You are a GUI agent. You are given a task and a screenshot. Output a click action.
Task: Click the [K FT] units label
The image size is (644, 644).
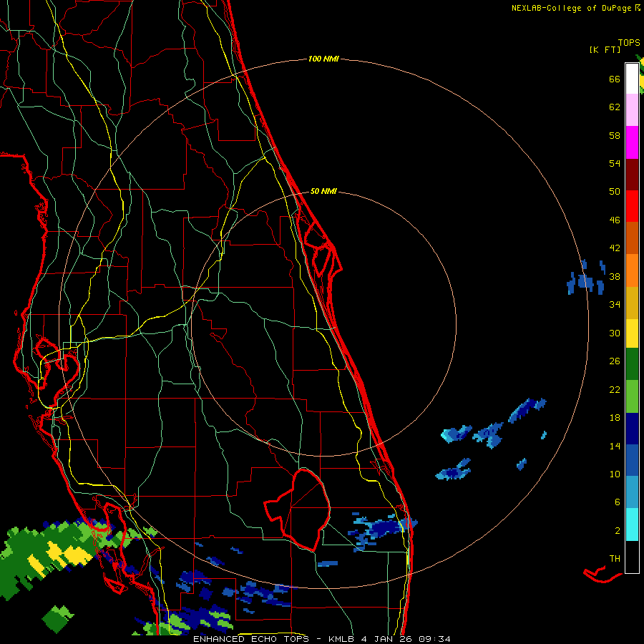(x=605, y=49)
